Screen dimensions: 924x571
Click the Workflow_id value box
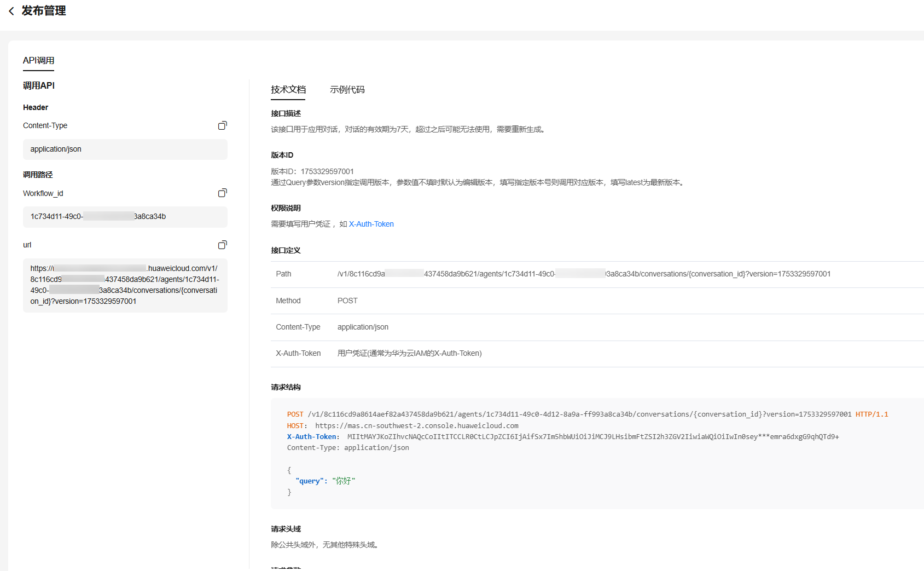pyautogui.click(x=125, y=217)
